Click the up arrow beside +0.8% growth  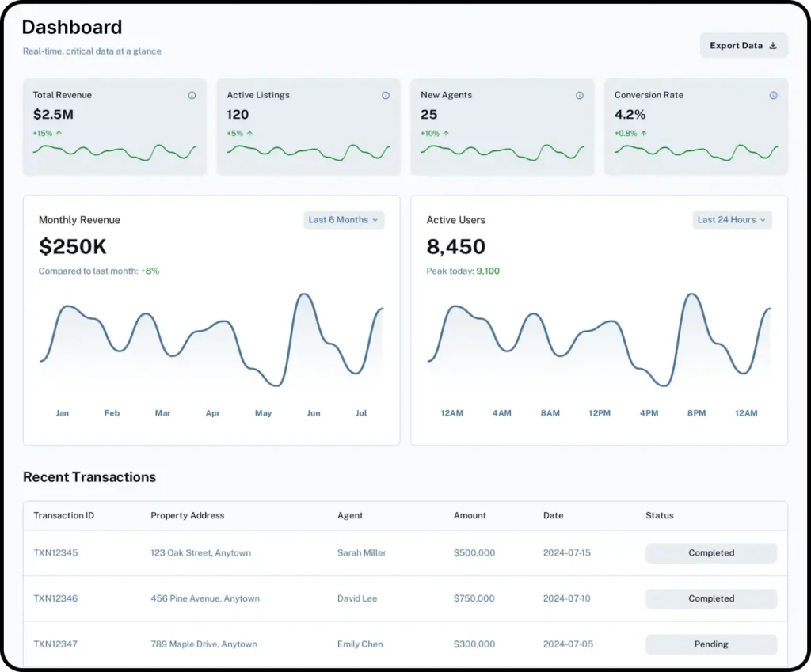(x=643, y=133)
